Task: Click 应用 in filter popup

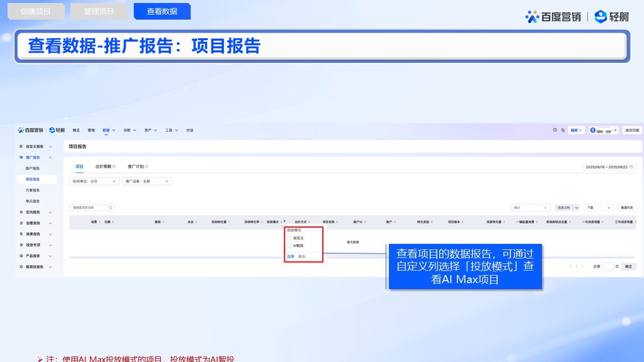Action: tap(290, 256)
